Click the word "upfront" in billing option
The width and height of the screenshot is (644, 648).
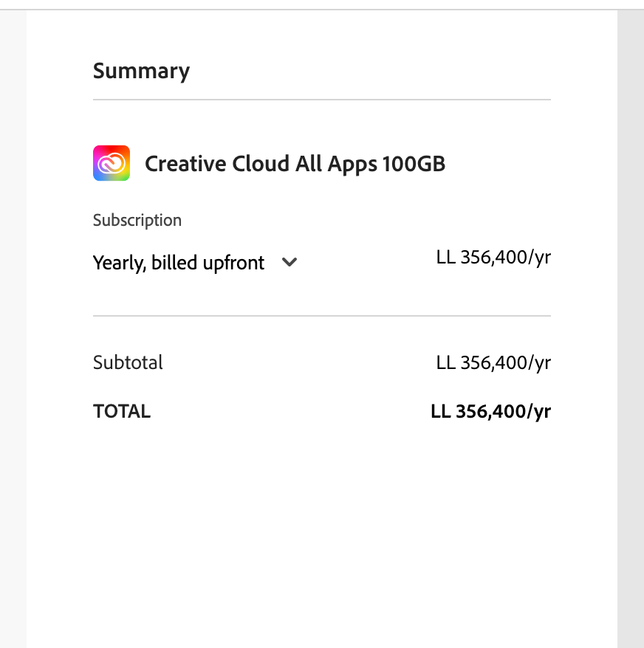point(233,263)
